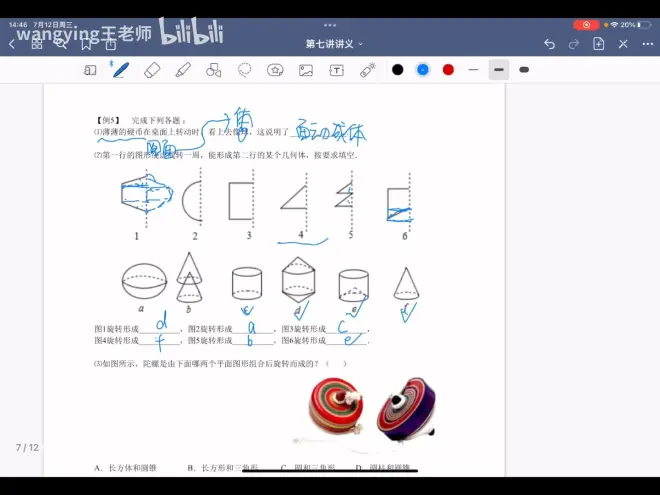Image resolution: width=660 pixels, height=495 pixels.
Task: Choose the Shapes tool
Action: [213, 70]
